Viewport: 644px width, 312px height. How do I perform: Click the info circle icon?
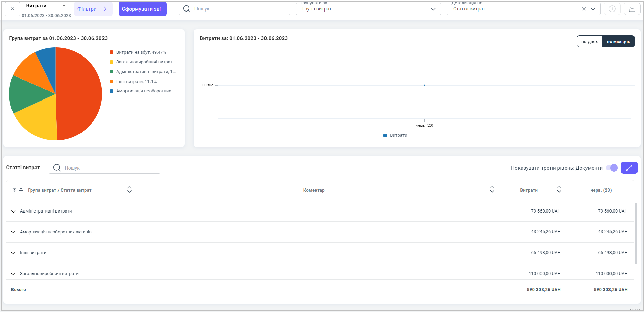pos(612,9)
